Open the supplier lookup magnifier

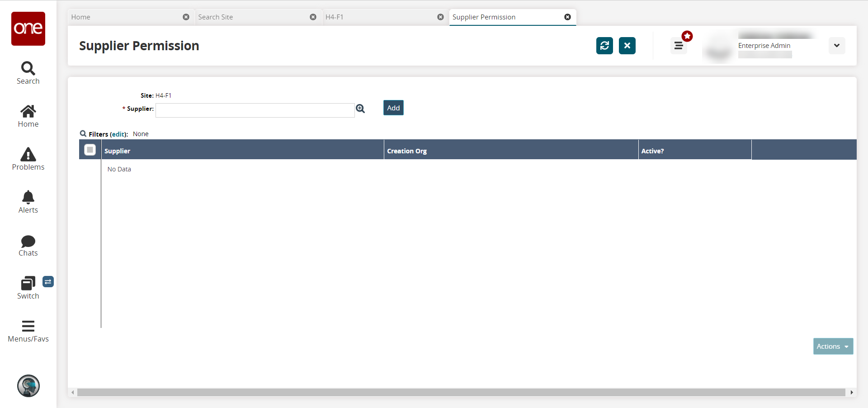(360, 109)
